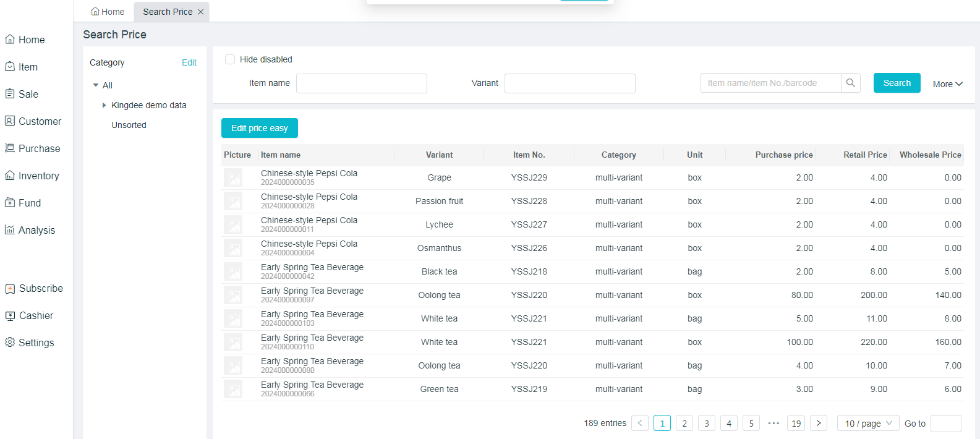
Task: Close the Search Price tab
Action: point(200,12)
